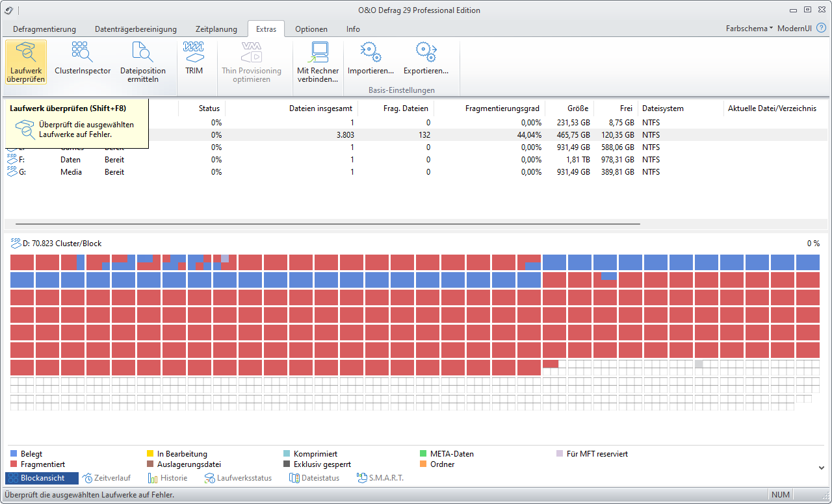832x504 pixels.
Task: Open the ClusterInspector tool
Action: (83, 58)
